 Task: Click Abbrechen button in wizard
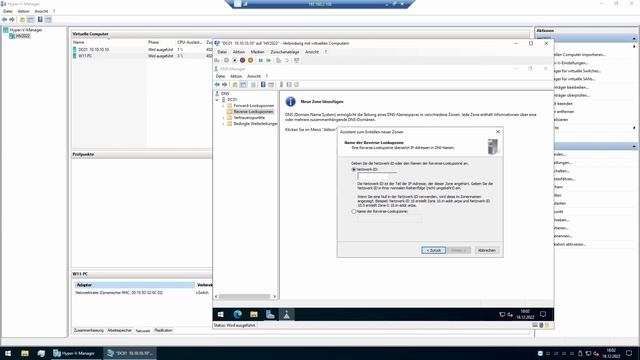(x=487, y=250)
